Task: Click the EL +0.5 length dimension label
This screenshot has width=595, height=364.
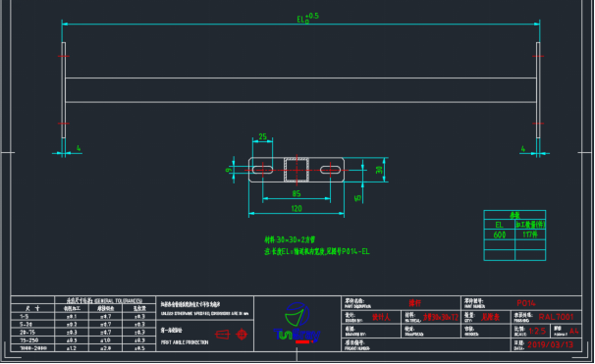Action: pyautogui.click(x=307, y=18)
